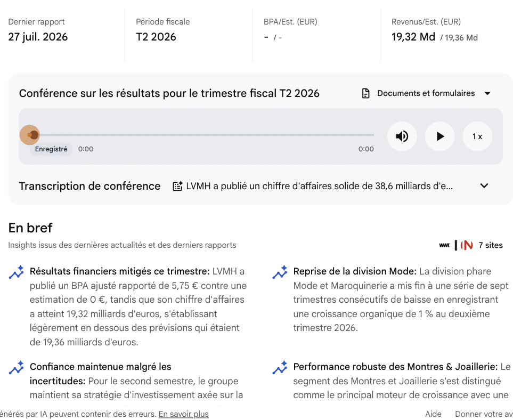Click document icon beside Documents et formulaires

[x=366, y=93]
